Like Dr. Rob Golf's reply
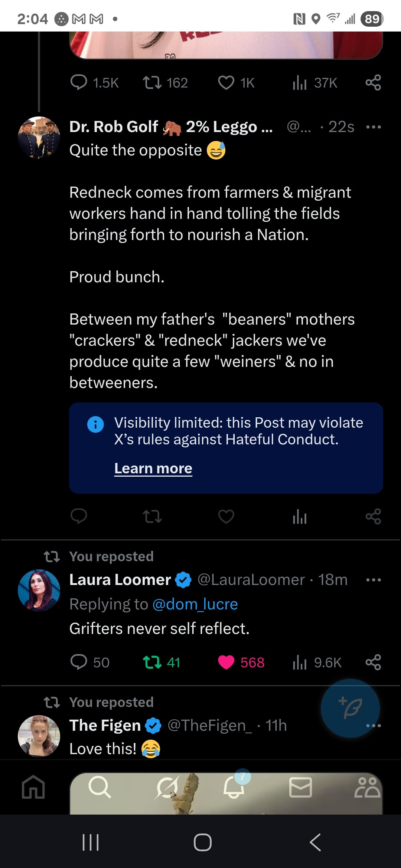 tap(226, 516)
